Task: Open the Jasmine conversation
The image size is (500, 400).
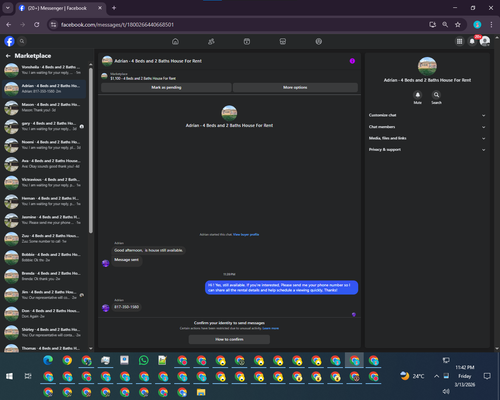Action: (x=44, y=220)
